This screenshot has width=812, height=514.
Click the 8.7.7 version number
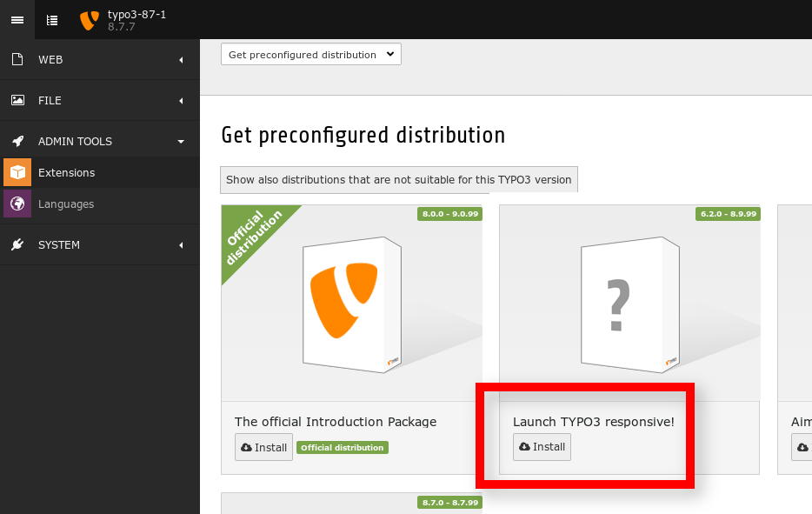[x=121, y=27]
